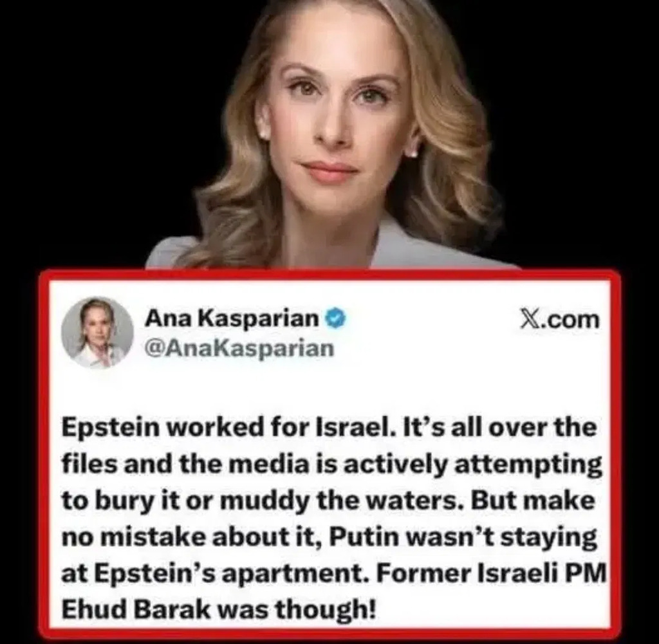659x644 pixels.
Task: Click the last line "Ehud Barak was though!"
Action: 218,609
